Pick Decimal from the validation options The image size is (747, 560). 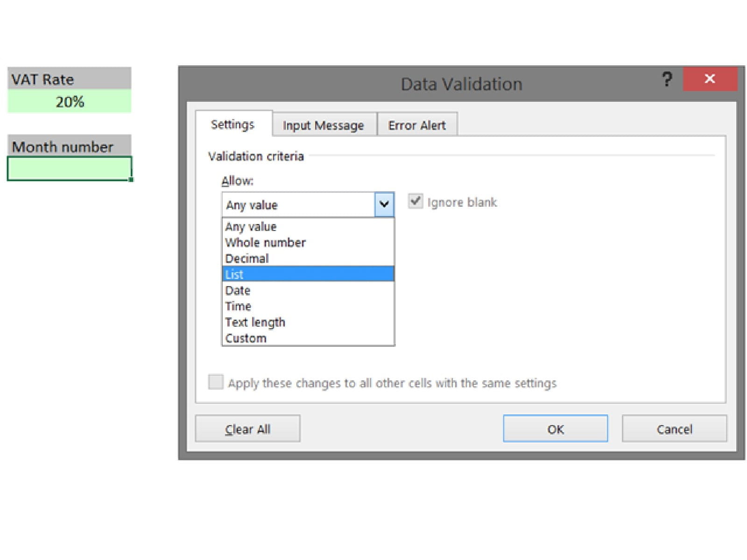point(247,259)
